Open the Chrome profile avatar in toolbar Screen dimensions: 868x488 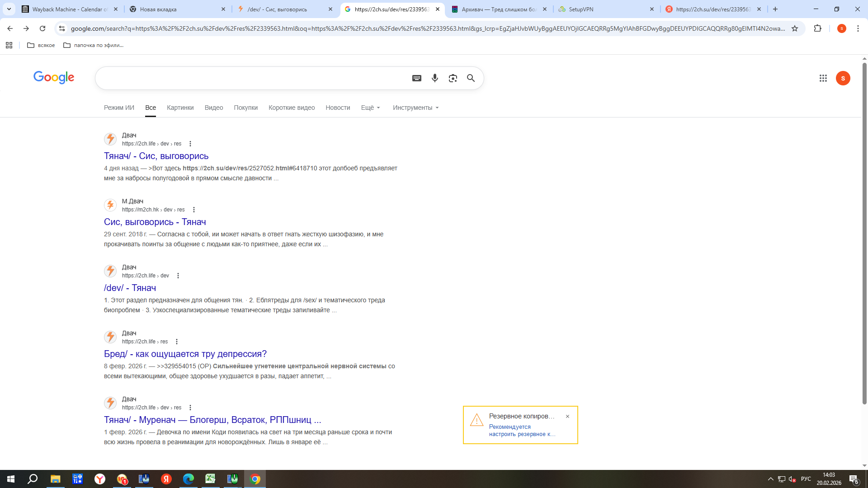pyautogui.click(x=841, y=28)
